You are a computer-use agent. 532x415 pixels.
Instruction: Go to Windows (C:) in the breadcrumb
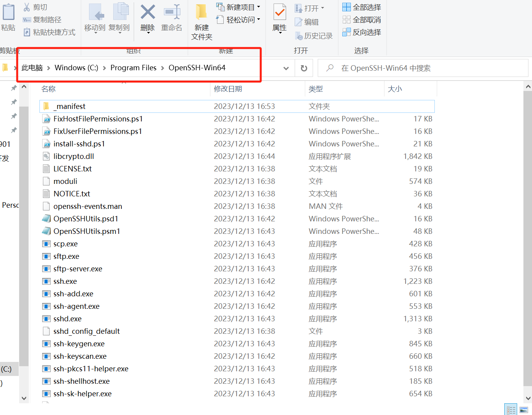pyautogui.click(x=77, y=68)
